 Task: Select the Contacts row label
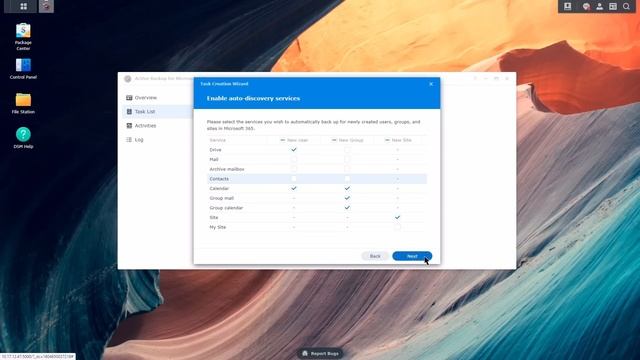coord(219,179)
